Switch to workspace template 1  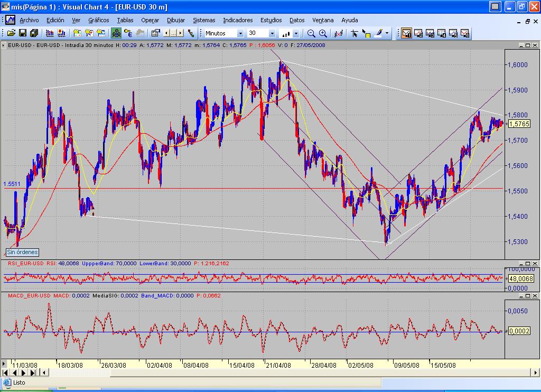pyautogui.click(x=406, y=33)
